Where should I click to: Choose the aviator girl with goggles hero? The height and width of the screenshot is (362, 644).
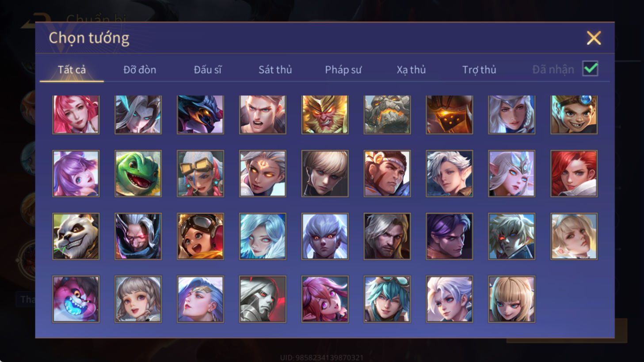tap(200, 236)
